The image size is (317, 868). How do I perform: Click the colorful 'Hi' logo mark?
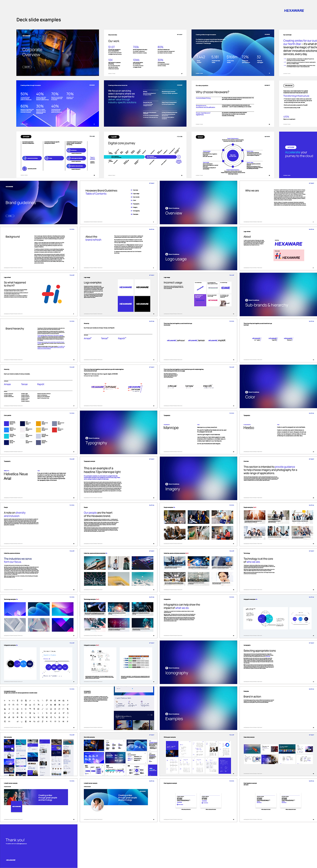point(52,294)
